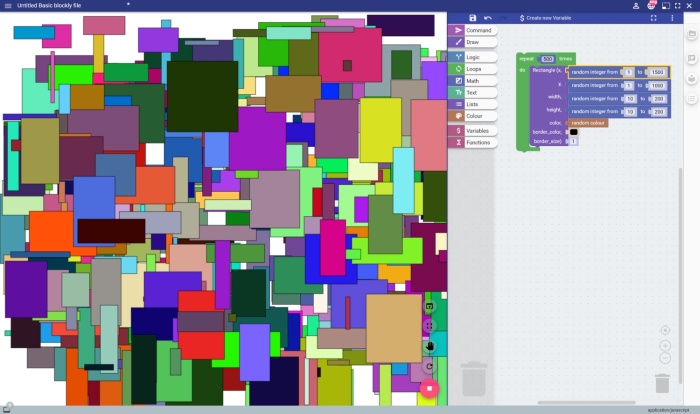
Task: Open the Colour block category
Action: point(473,116)
